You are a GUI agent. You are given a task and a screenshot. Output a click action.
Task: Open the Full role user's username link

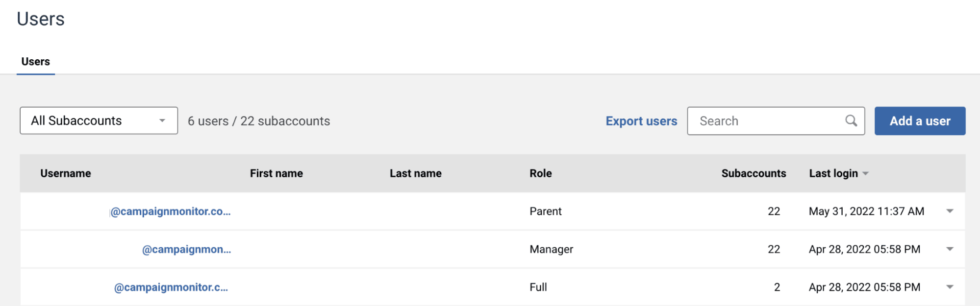[x=171, y=287]
